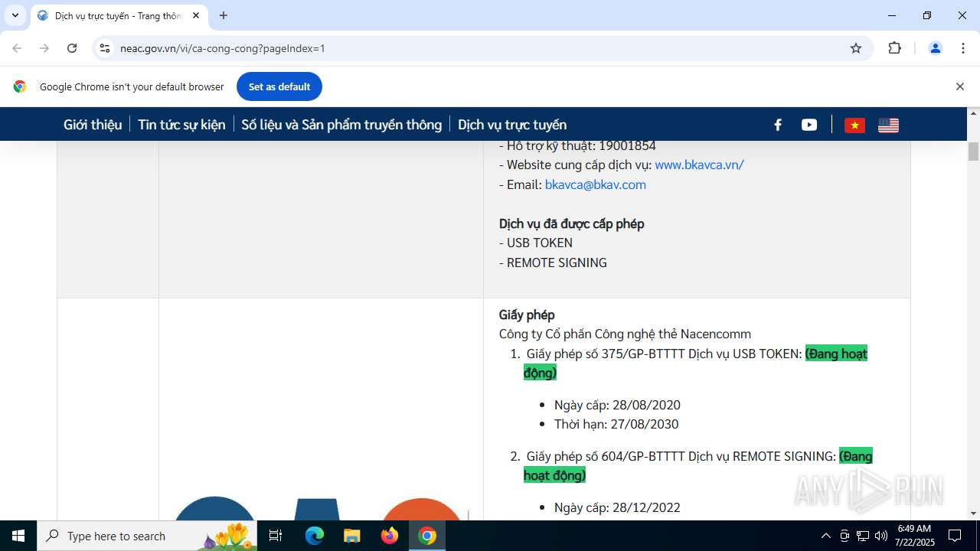This screenshot has height=551, width=980.
Task: Open the Windows Start menu
Action: point(18,536)
